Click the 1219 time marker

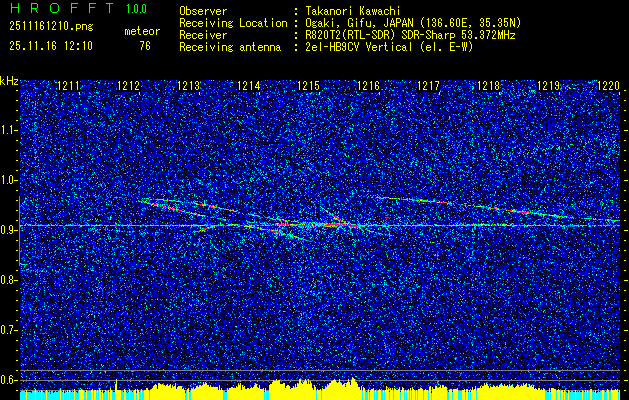coord(548,86)
